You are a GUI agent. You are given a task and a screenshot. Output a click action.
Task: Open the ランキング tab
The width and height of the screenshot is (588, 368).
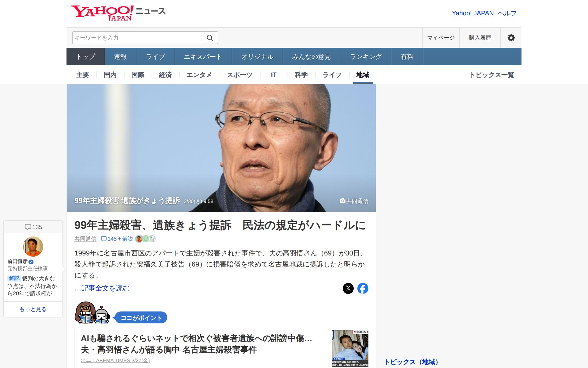point(366,57)
